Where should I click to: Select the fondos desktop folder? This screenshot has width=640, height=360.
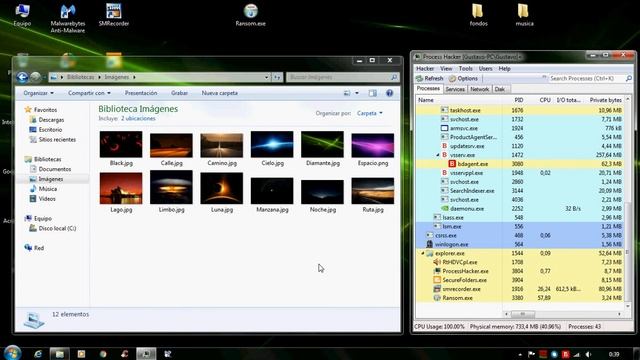(478, 15)
